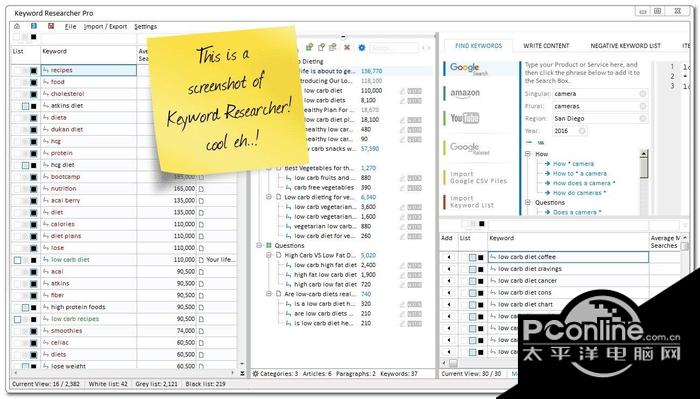Collapse 'Are low-carb diets real...' article
This screenshot has width=700, height=399.
click(269, 294)
